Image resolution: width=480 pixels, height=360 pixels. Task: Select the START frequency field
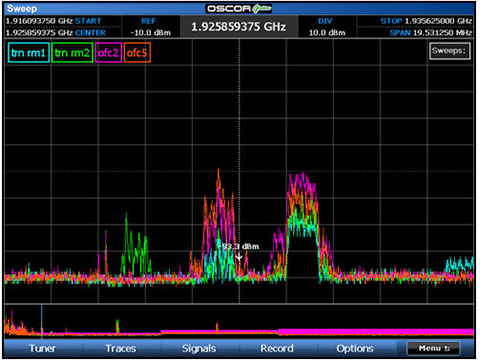coord(53,21)
